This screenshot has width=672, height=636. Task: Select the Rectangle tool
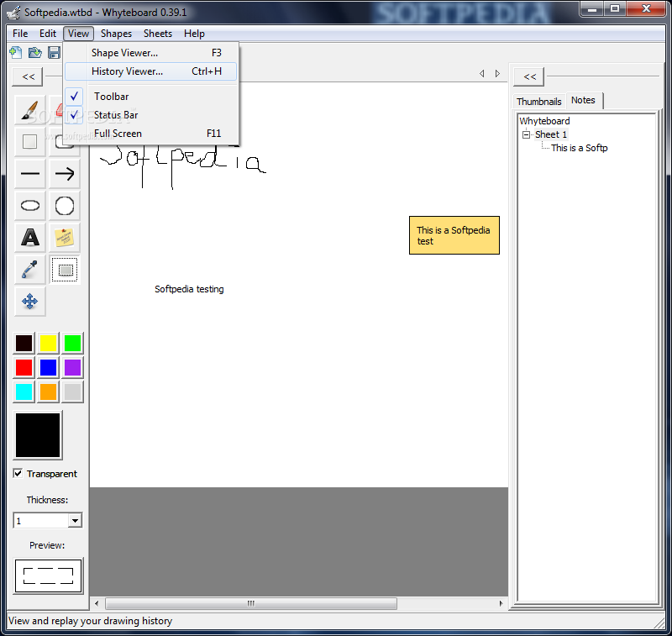pyautogui.click(x=30, y=141)
